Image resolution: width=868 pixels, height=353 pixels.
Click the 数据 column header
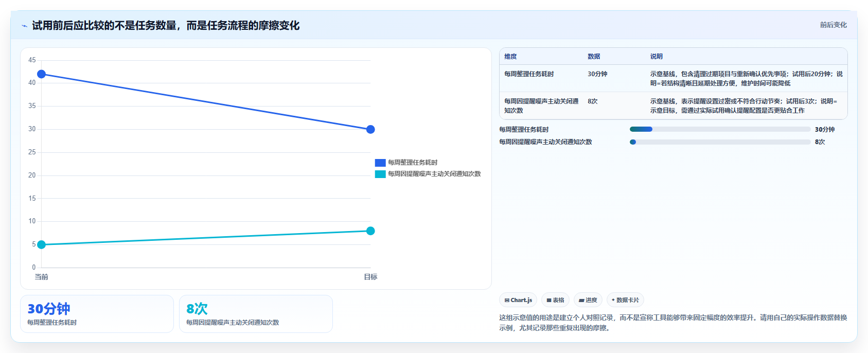tap(594, 57)
